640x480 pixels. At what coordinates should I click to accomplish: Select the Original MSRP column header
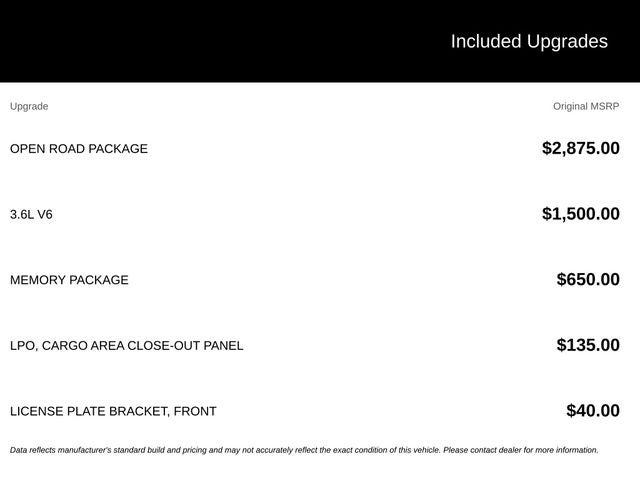pos(586,107)
